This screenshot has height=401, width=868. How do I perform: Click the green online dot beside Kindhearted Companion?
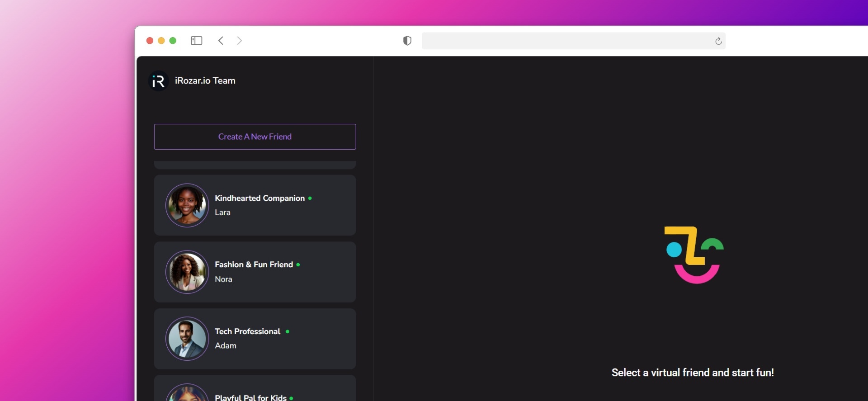(310, 198)
